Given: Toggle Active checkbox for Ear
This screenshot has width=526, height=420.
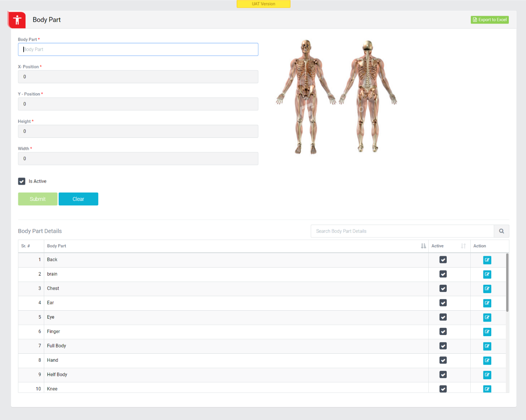Looking at the screenshot, I should pyautogui.click(x=443, y=303).
